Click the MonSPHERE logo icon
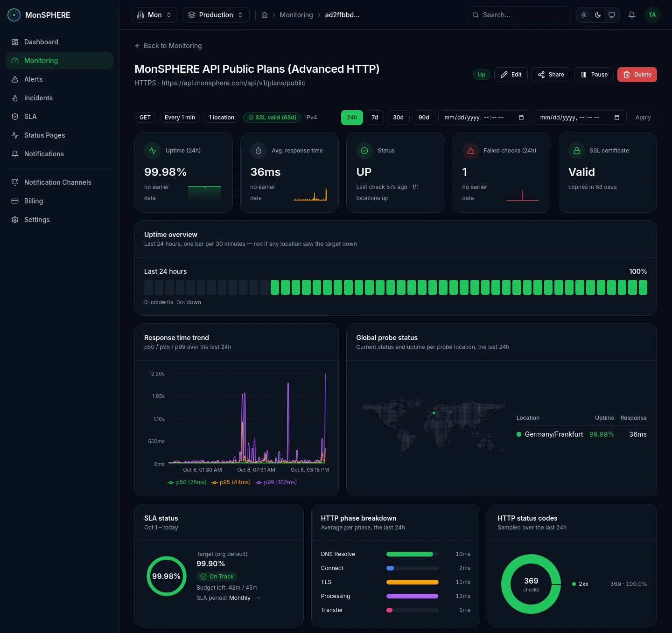Viewport: 672px width, 633px height. [x=14, y=15]
